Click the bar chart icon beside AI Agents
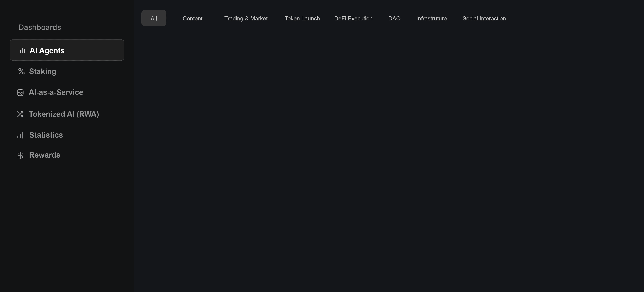Viewport: 644px width, 292px height. coord(22,50)
